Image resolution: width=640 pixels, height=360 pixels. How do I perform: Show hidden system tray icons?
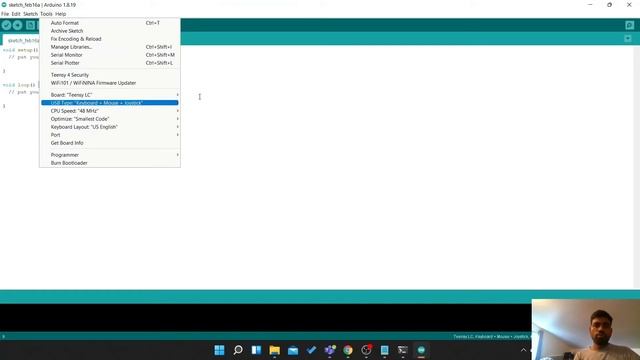[x=523, y=350]
